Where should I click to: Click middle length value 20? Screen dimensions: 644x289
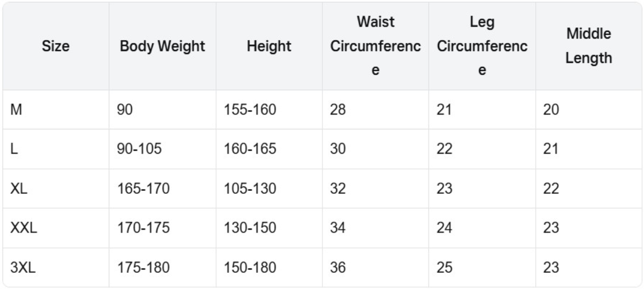pyautogui.click(x=551, y=110)
